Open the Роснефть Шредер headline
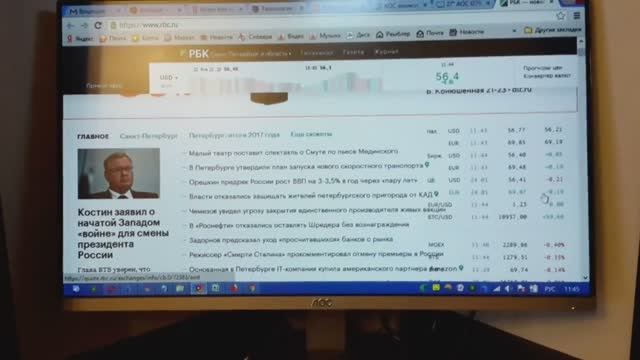The width and height of the screenshot is (640, 360). coord(299,225)
